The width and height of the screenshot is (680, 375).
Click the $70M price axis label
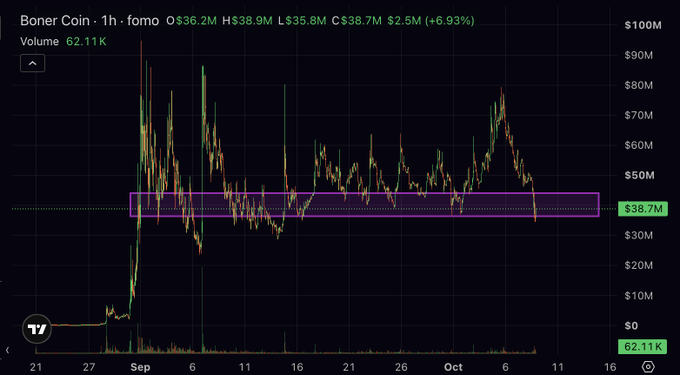click(x=639, y=115)
